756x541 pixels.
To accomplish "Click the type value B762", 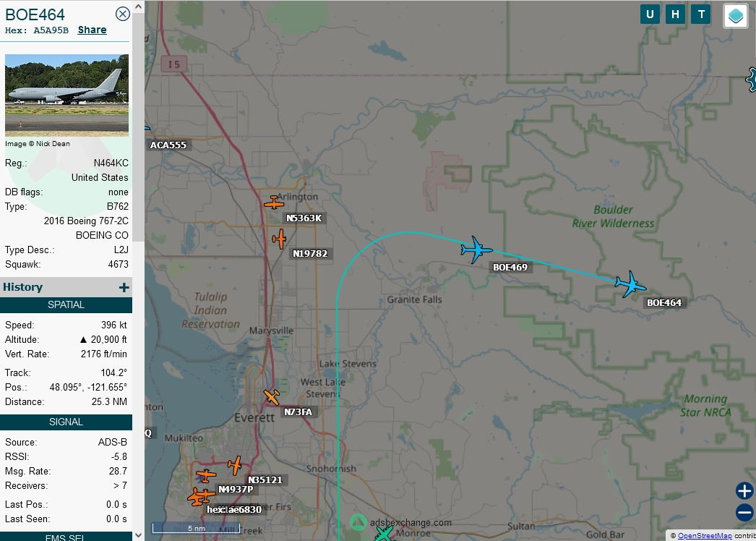I will click(118, 207).
